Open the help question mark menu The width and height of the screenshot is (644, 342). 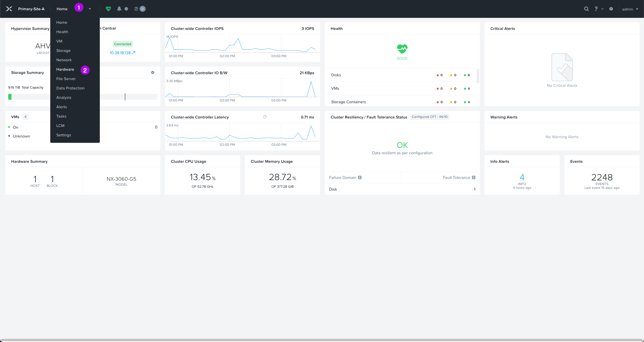[596, 9]
